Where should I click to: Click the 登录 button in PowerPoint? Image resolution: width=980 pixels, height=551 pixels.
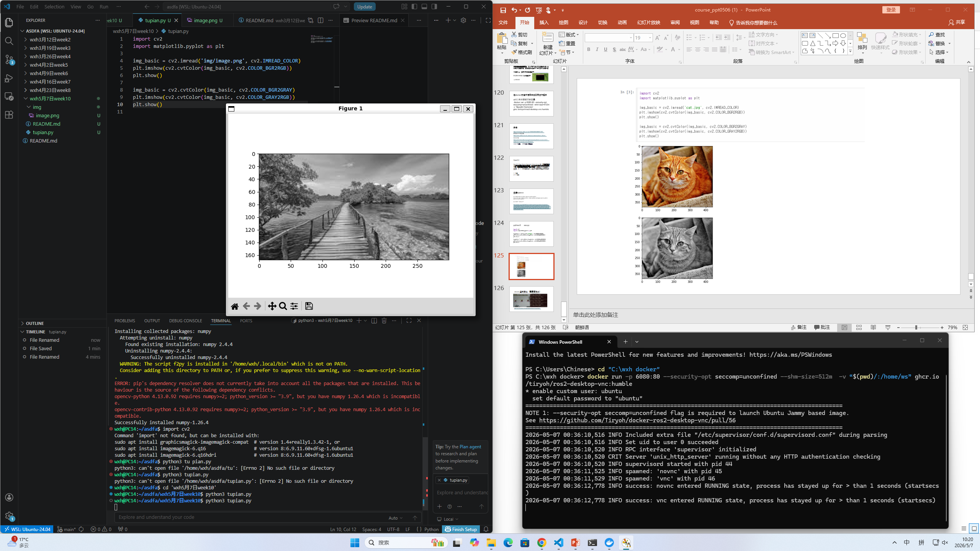[x=891, y=10]
